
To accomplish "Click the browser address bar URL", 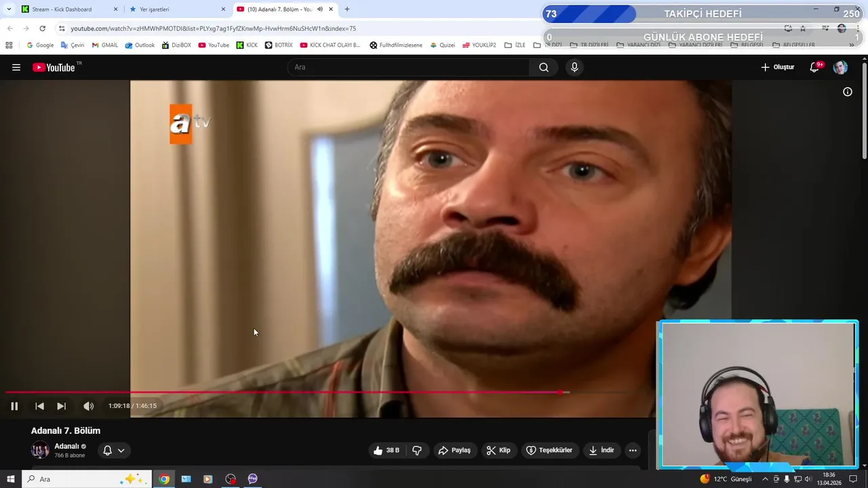I will (x=214, y=28).
